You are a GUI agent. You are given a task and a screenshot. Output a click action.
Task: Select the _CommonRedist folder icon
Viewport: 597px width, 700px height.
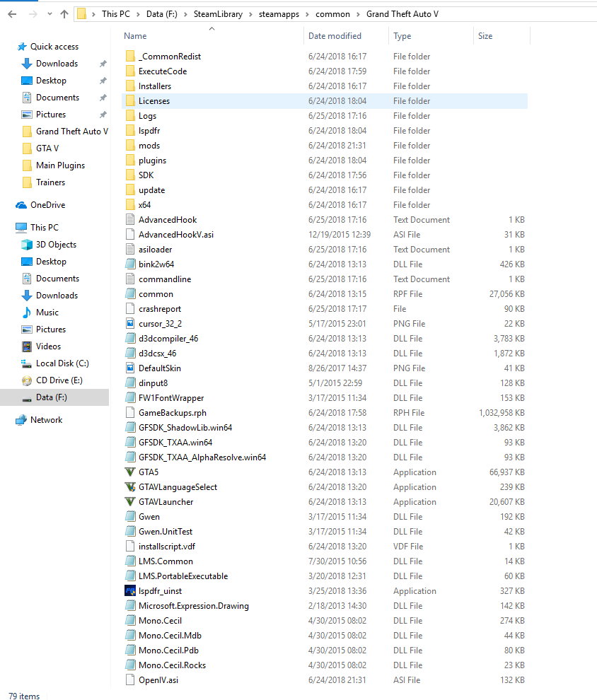point(130,57)
